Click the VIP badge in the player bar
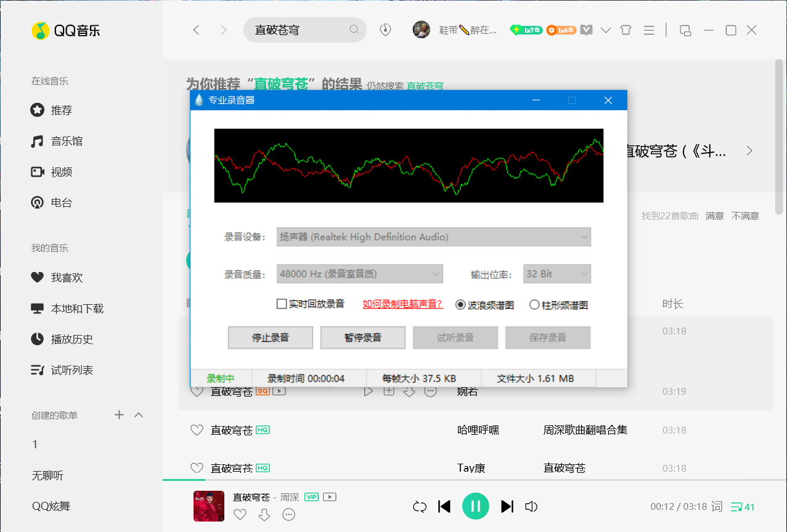 311,497
